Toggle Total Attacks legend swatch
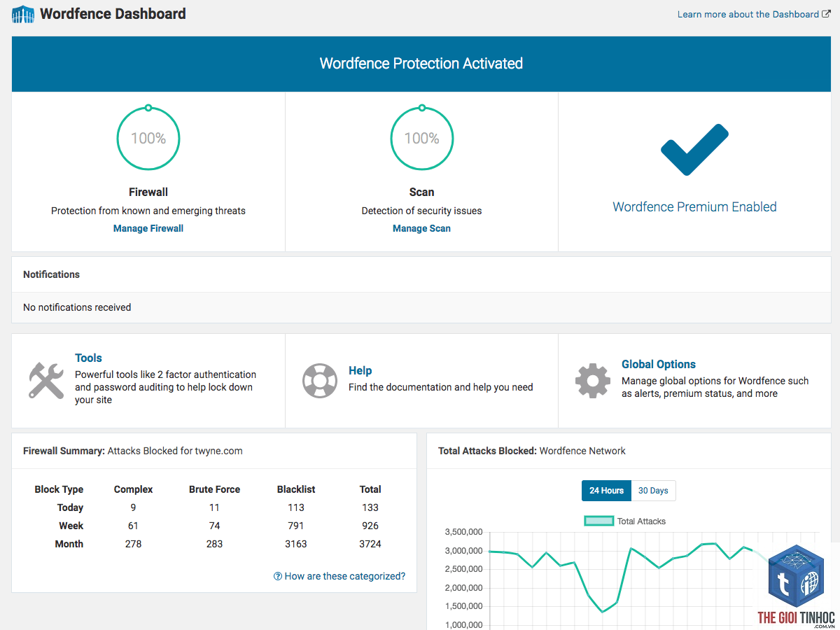 pyautogui.click(x=599, y=521)
